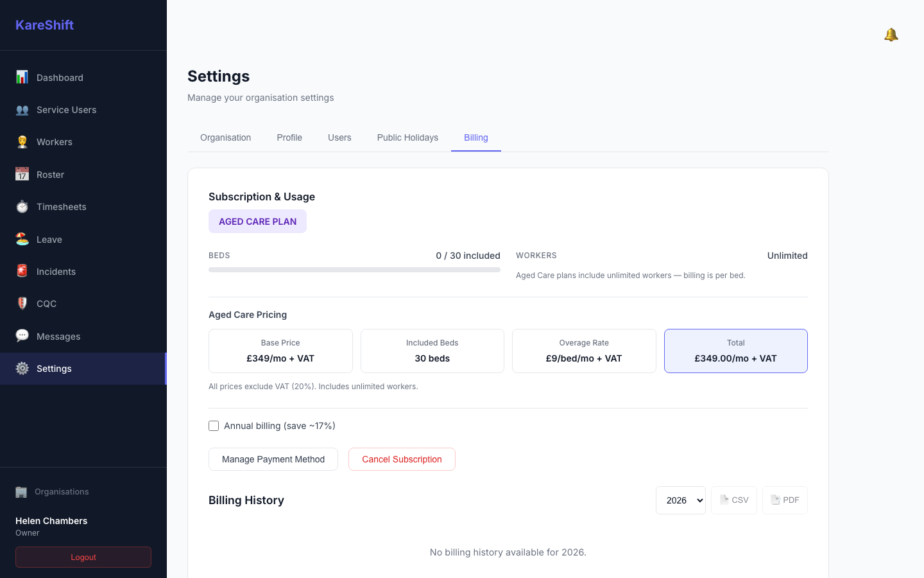
Task: Click the Dashboard chart icon
Action: click(x=22, y=77)
